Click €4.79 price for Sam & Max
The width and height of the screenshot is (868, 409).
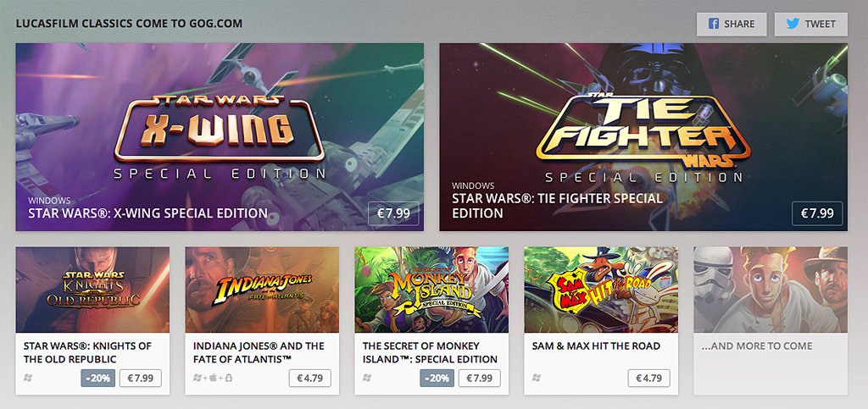(x=648, y=379)
